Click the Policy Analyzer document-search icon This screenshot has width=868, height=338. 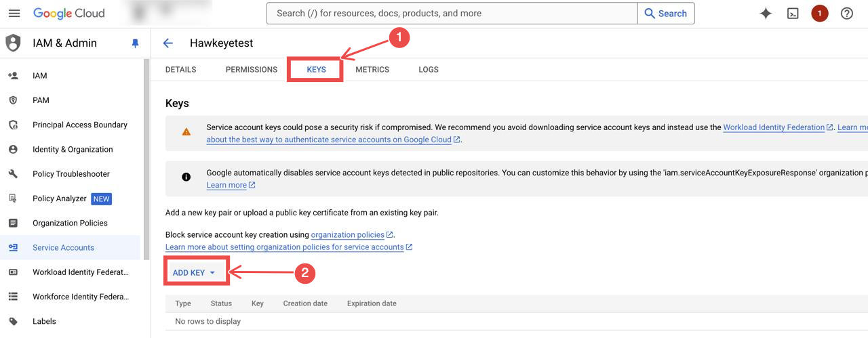13,198
